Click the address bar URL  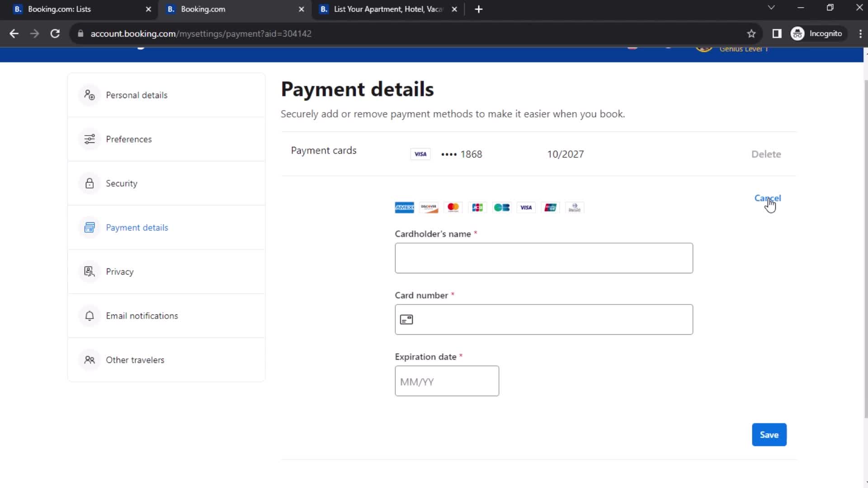click(x=201, y=33)
